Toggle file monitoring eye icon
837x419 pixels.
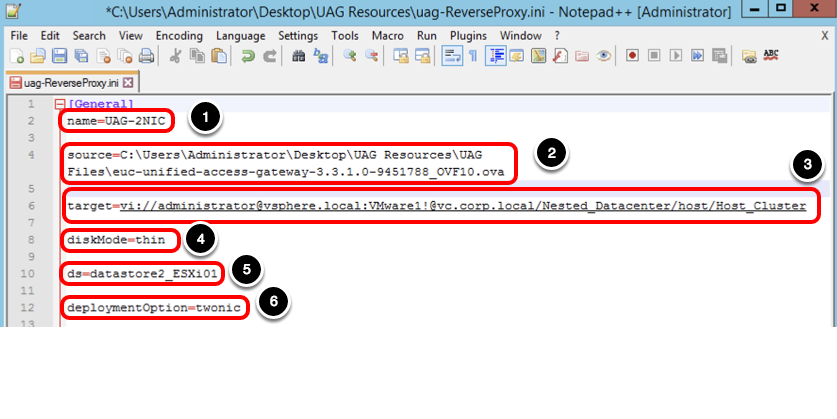coord(603,56)
